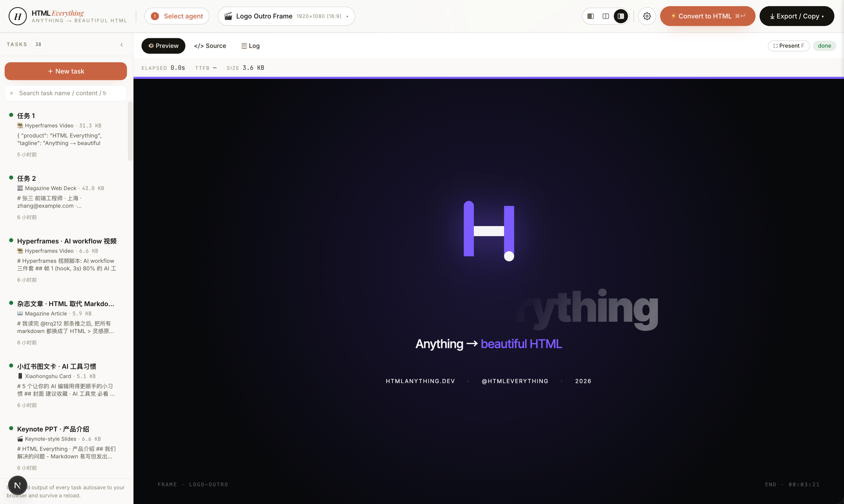Click HTMLANYTHING.DEV in the preview footer line
The width and height of the screenshot is (844, 504).
(420, 381)
